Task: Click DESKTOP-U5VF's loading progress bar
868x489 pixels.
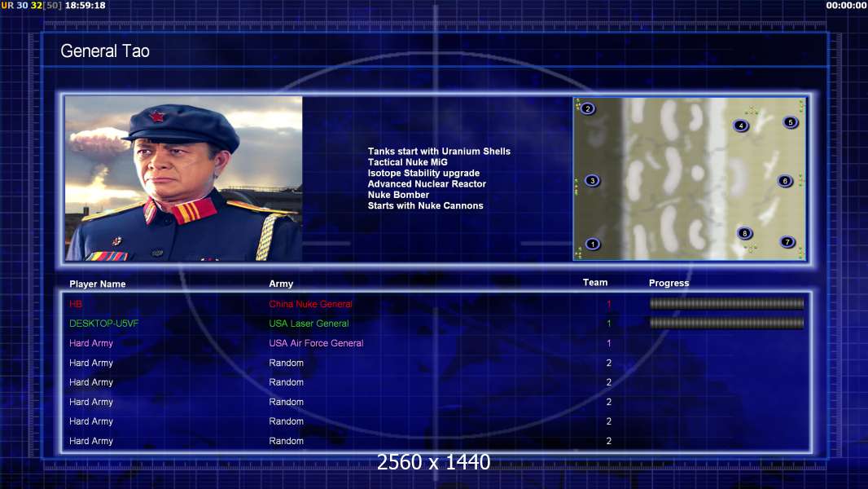Action: point(727,323)
